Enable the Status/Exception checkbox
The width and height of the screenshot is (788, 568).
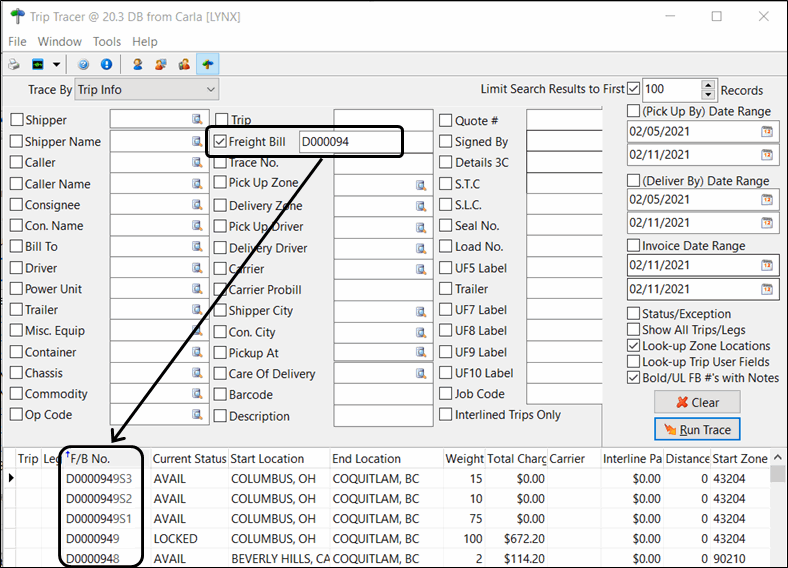(x=634, y=314)
